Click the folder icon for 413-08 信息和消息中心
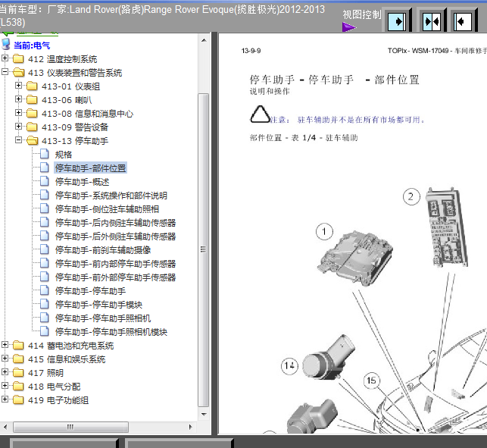Image resolution: width=487 pixels, height=448 pixels. pyautogui.click(x=32, y=113)
